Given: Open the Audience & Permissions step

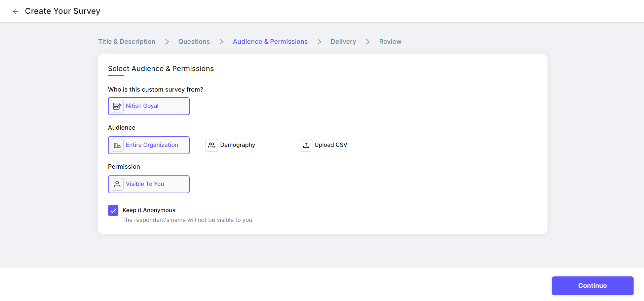Looking at the screenshot, I should 270,42.
